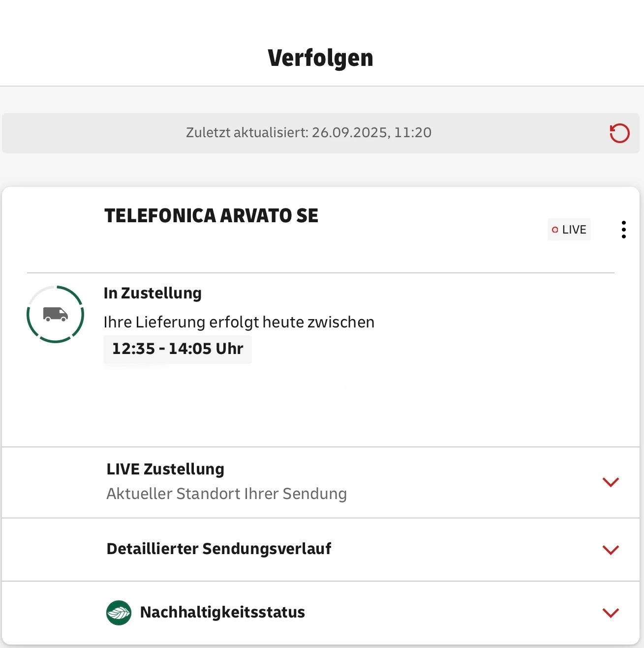This screenshot has width=644, height=648.
Task: Expand LIVE Zustellung with its chevron
Action: pyautogui.click(x=610, y=482)
